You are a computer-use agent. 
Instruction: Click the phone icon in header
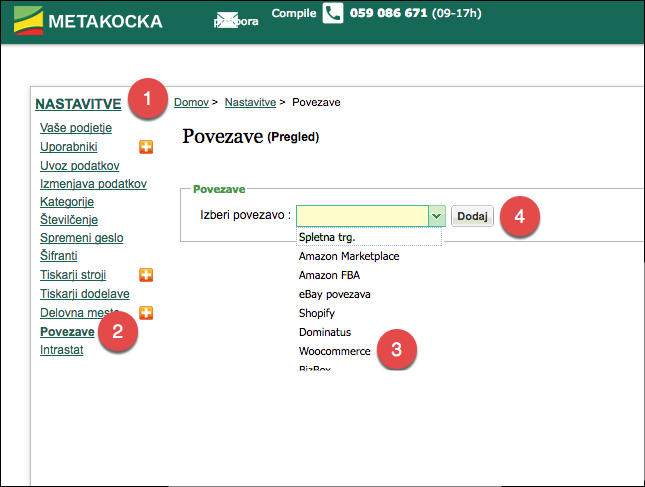coord(332,13)
